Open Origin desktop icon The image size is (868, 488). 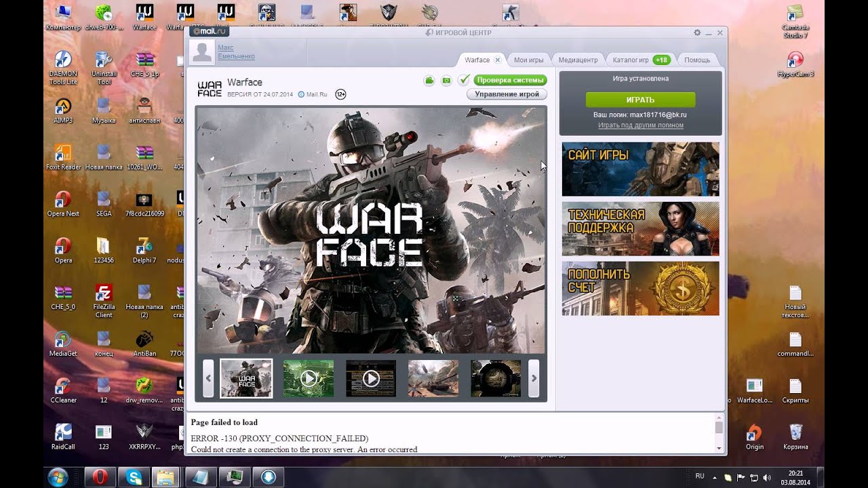click(x=755, y=437)
